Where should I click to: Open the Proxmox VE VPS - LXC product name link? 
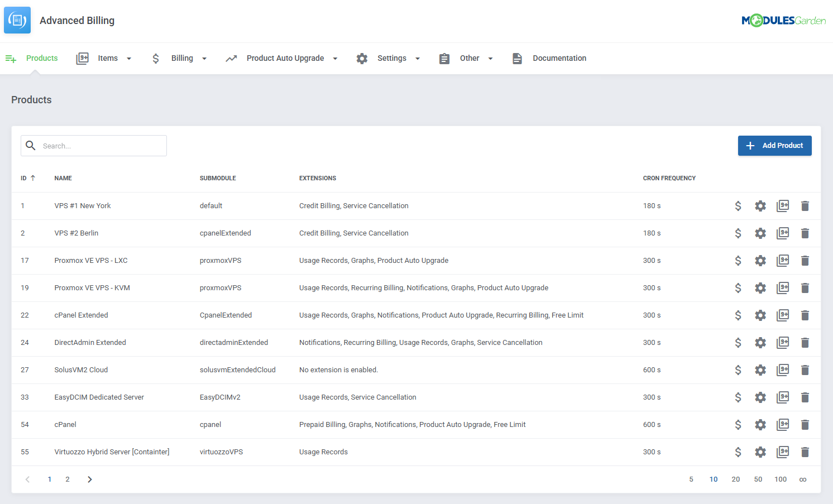[90, 260]
